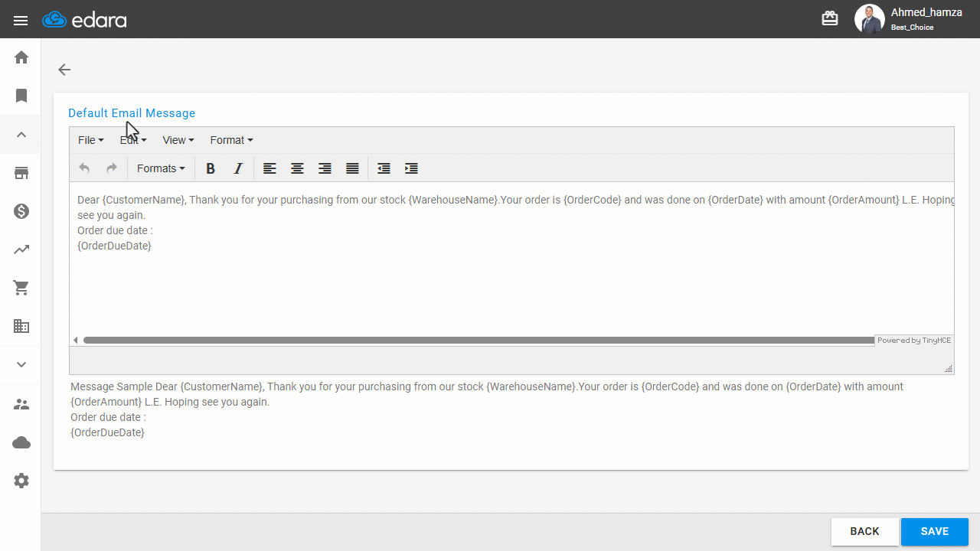The image size is (980, 551).
Task: Expand sidebar section with down chevron
Action: point(21,364)
